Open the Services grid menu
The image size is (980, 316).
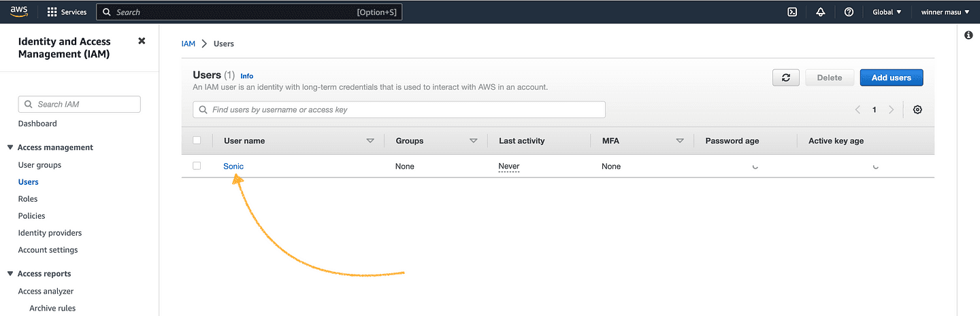[67, 12]
